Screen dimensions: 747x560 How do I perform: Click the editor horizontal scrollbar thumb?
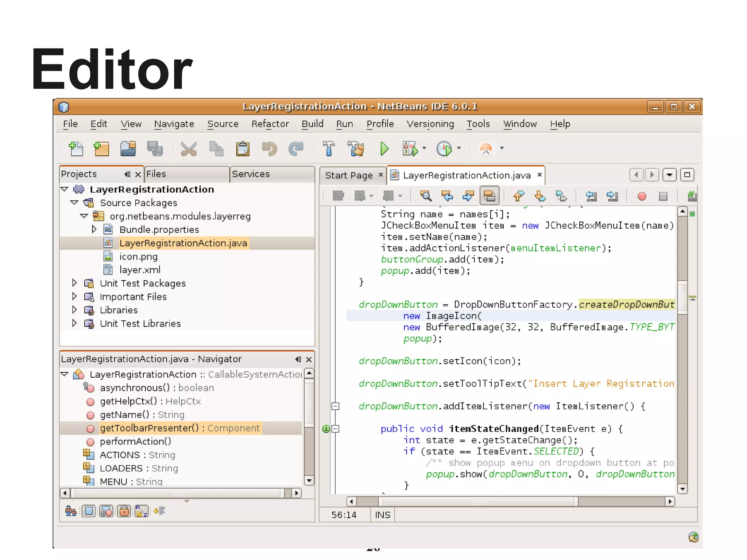click(478, 502)
